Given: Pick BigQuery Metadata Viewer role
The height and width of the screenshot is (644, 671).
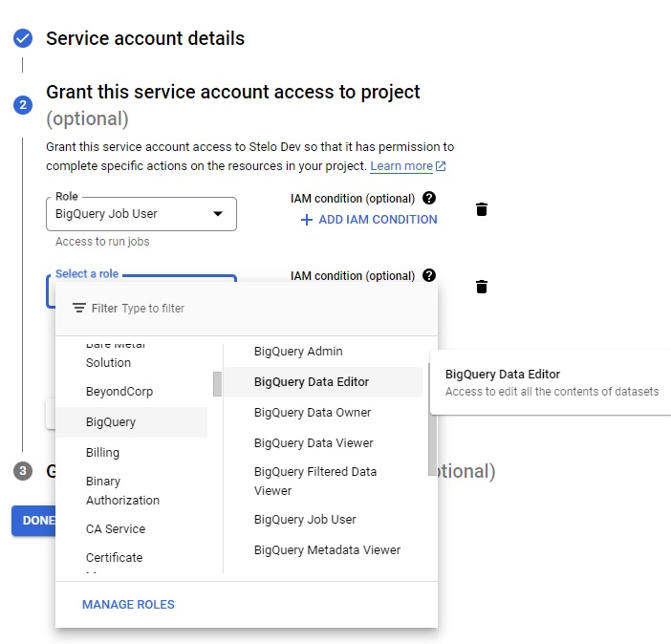Looking at the screenshot, I should click(327, 550).
